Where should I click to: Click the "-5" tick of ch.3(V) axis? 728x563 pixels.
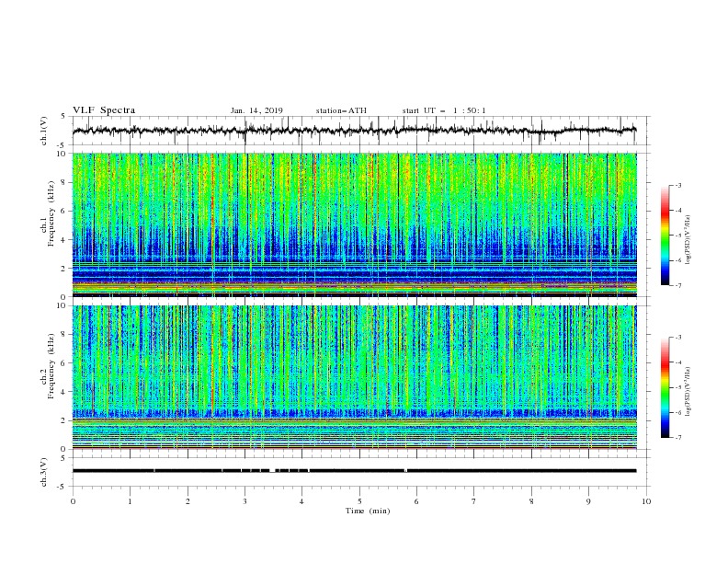click(63, 487)
